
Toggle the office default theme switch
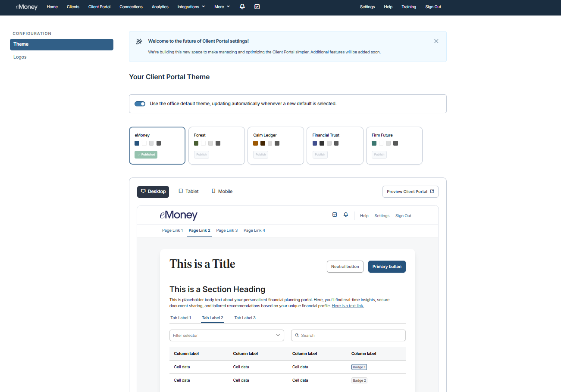(140, 104)
